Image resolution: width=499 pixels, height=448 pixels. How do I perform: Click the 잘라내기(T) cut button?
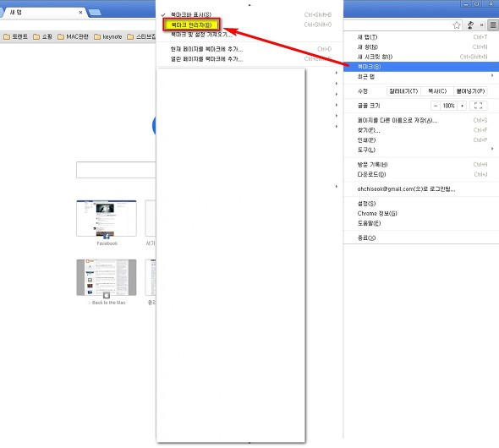coord(403,91)
